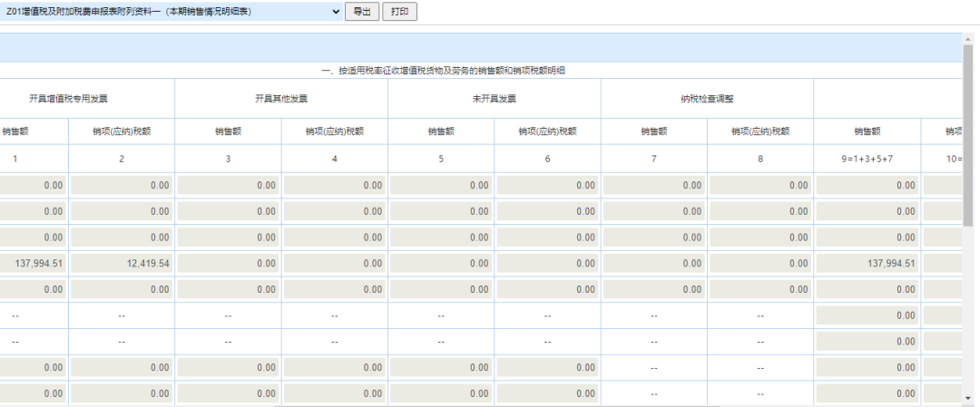Click the 销售额 header under 纳税检查调整
Image resolution: width=980 pixels, height=407 pixels.
(x=653, y=131)
